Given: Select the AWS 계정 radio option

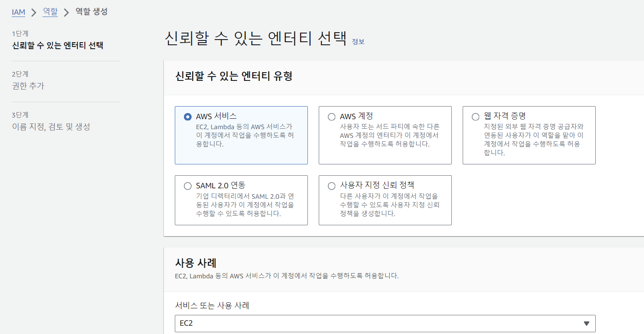Looking at the screenshot, I should pos(331,117).
